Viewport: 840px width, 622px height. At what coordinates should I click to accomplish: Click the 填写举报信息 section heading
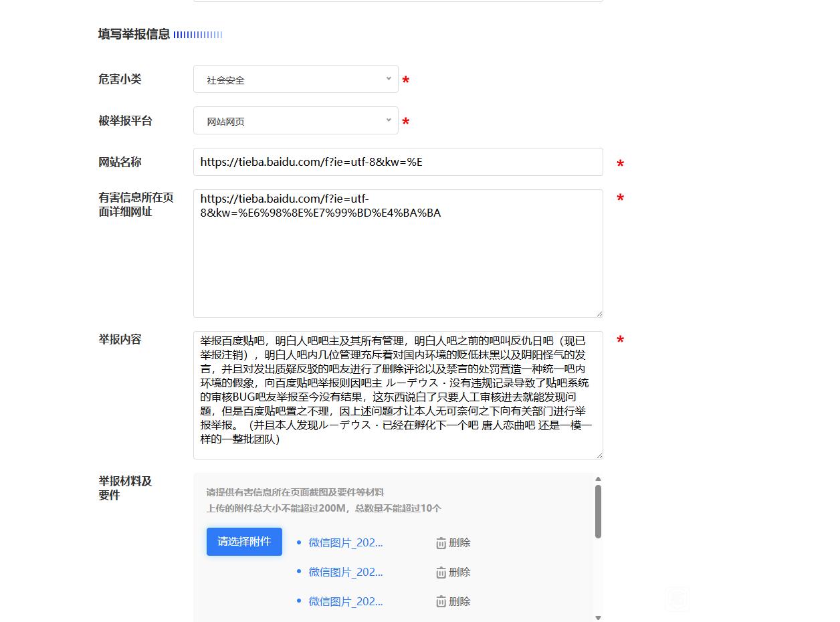(134, 35)
